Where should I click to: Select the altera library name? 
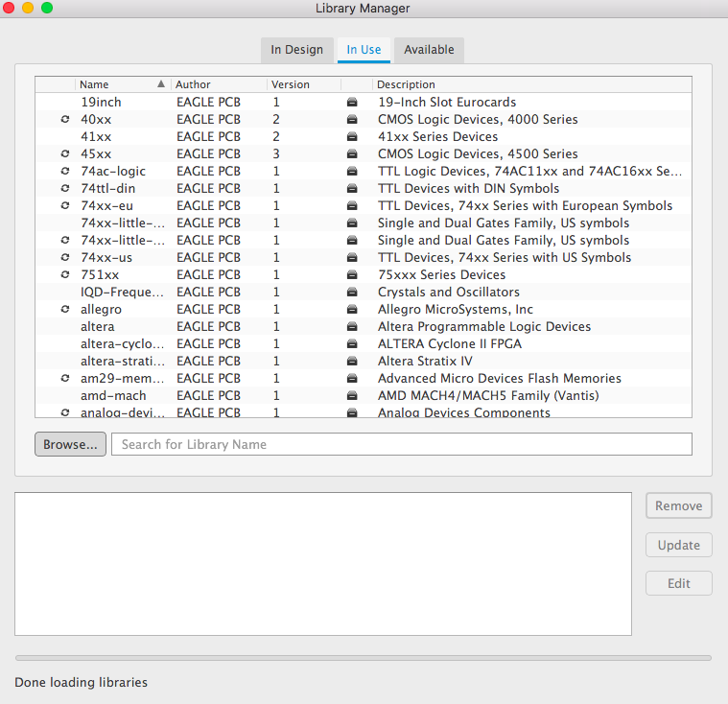pos(97,326)
